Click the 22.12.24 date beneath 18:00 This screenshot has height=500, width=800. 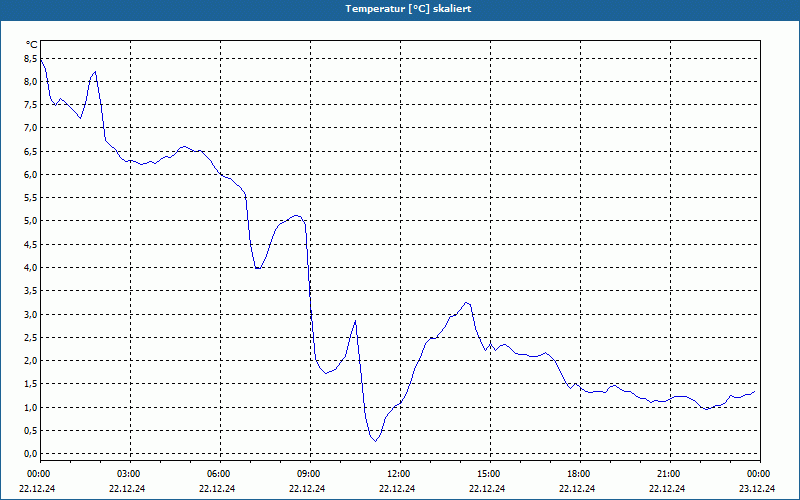pos(577,488)
